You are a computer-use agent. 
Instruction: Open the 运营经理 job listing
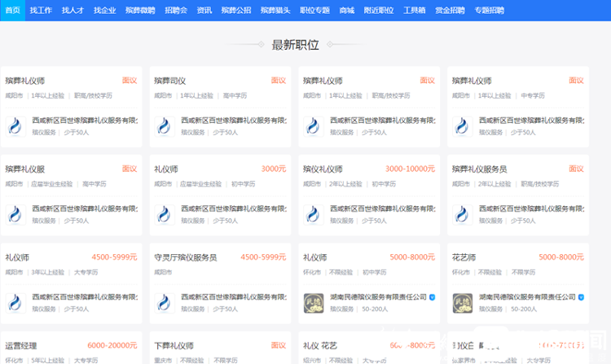click(21, 346)
